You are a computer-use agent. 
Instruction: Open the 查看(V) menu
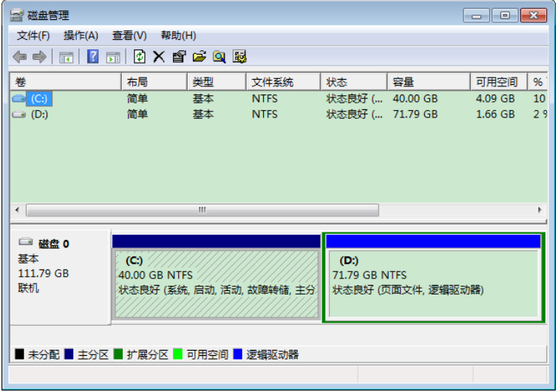129,35
